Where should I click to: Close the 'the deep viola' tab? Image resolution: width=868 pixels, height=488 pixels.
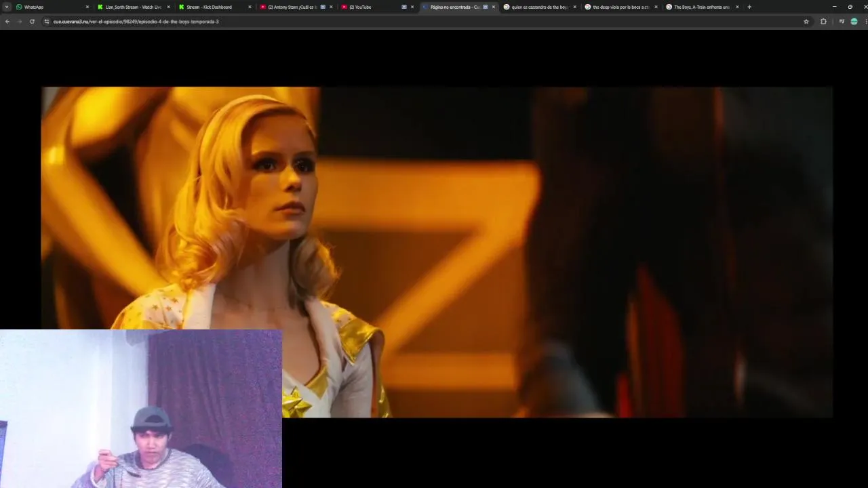click(x=656, y=7)
